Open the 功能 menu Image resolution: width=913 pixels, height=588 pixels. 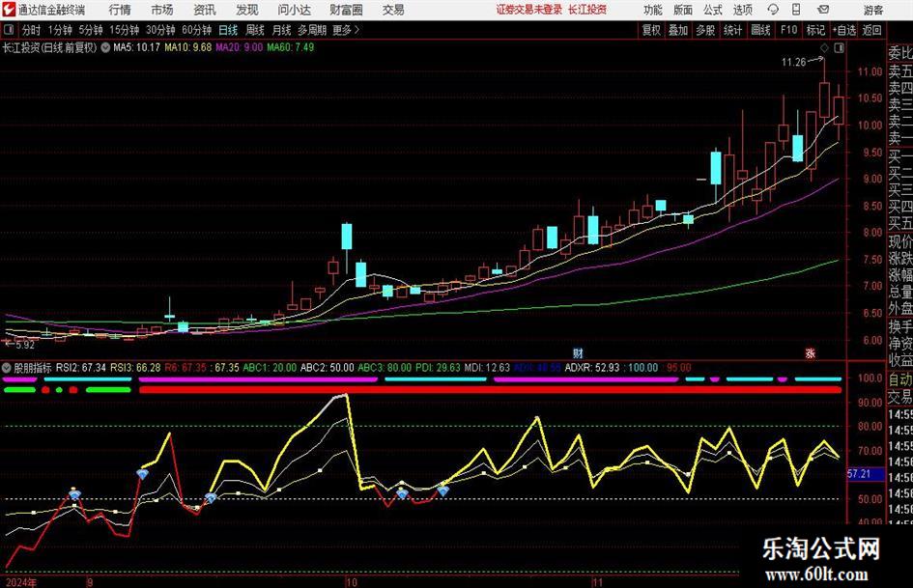pos(653,10)
